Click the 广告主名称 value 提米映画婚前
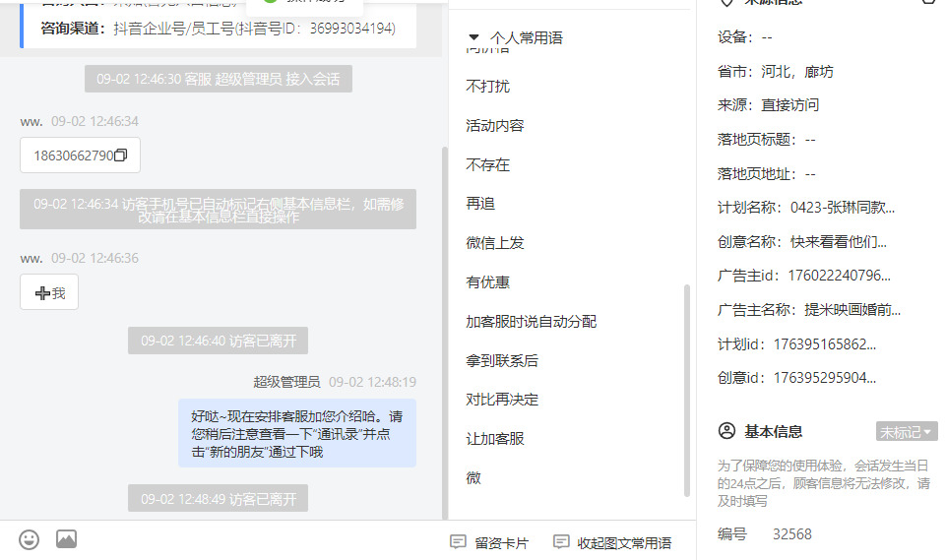 point(852,310)
